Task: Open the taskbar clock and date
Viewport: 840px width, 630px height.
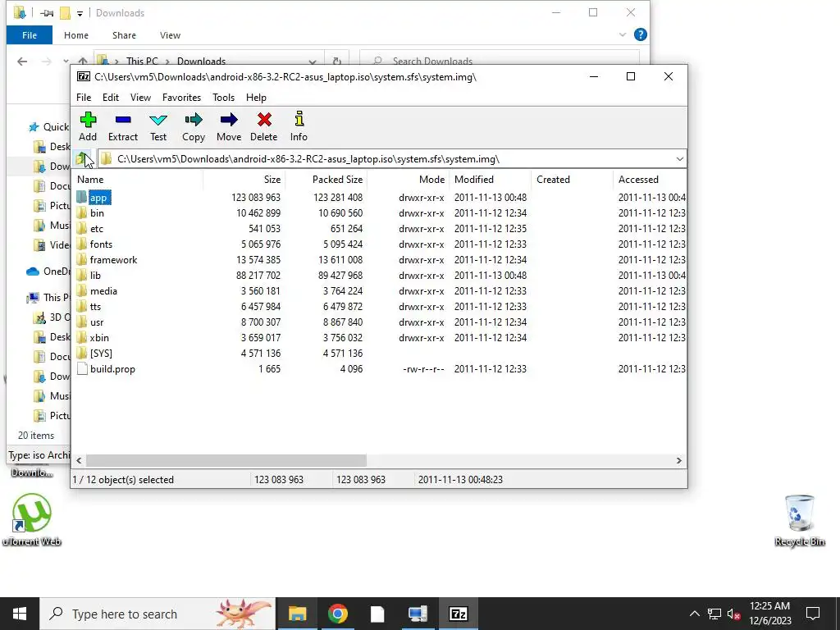Action: pyautogui.click(x=769, y=614)
